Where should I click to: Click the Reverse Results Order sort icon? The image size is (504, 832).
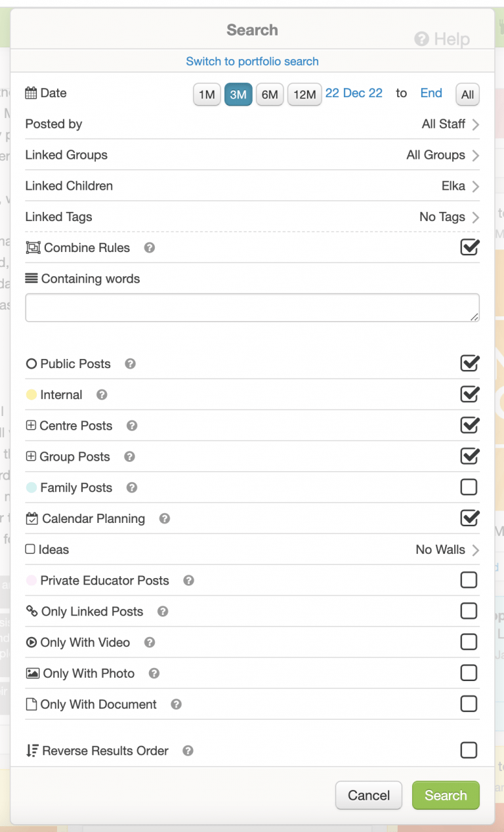tap(31, 750)
